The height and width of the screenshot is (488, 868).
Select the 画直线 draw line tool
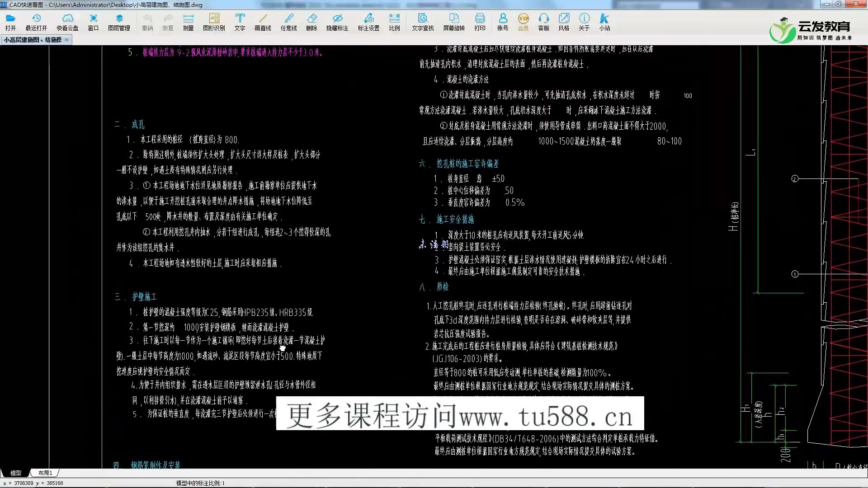[x=263, y=21]
